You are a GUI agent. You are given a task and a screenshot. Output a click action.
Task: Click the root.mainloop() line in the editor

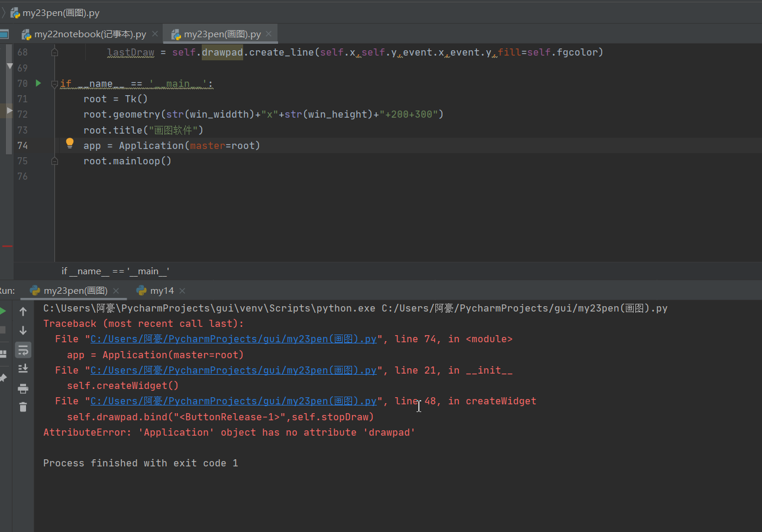(127, 161)
